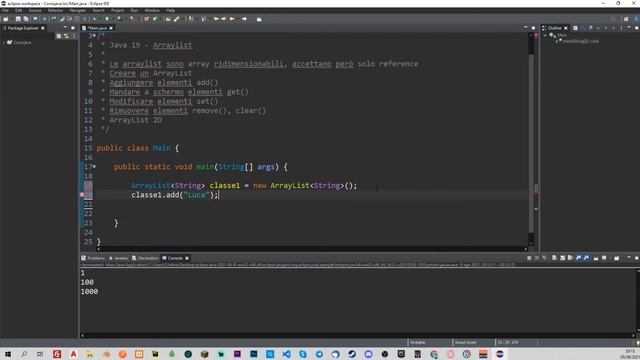Open the Help menu
640x360 pixels.
(x=171, y=10)
